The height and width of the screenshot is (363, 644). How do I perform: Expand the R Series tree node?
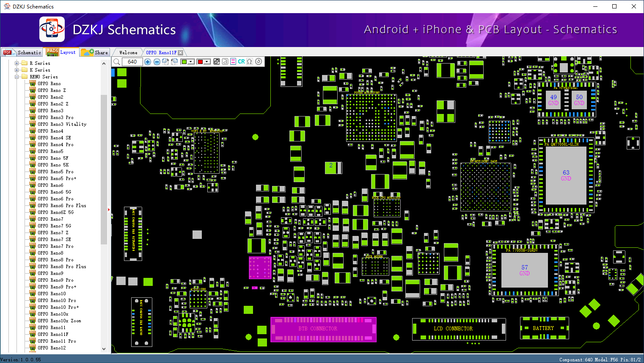pyautogui.click(x=17, y=63)
